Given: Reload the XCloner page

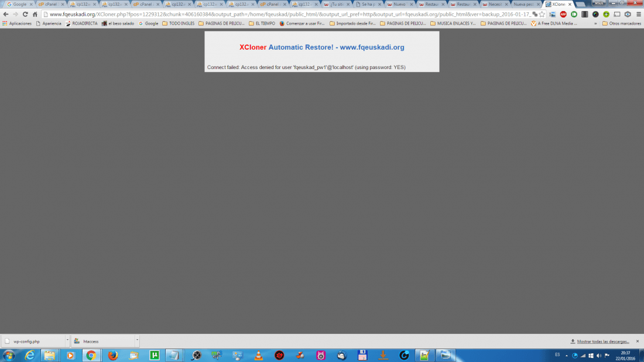Looking at the screenshot, I should [25, 15].
